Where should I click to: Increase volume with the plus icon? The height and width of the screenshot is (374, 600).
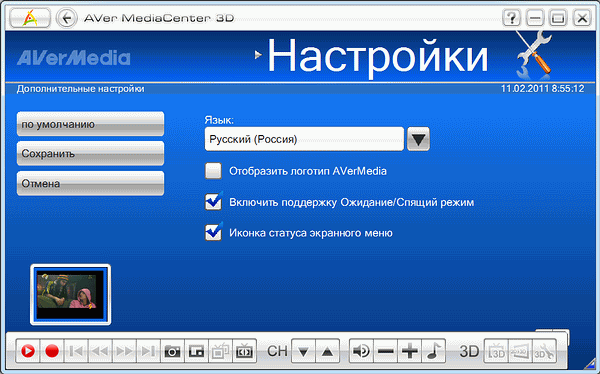[409, 351]
